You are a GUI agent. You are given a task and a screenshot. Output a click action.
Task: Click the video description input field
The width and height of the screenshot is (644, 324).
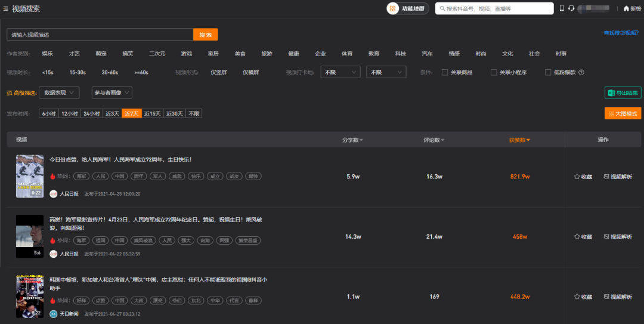click(100, 35)
